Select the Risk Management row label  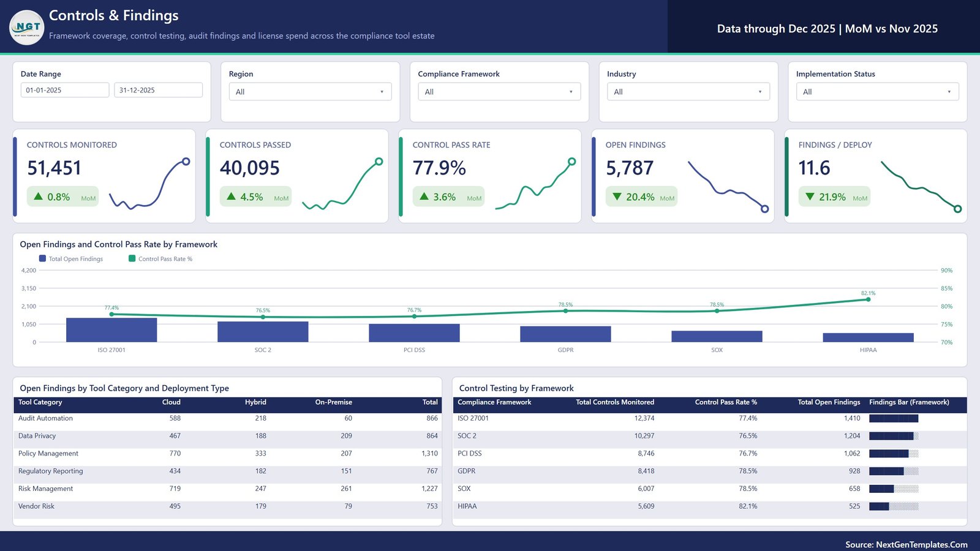[45, 489]
